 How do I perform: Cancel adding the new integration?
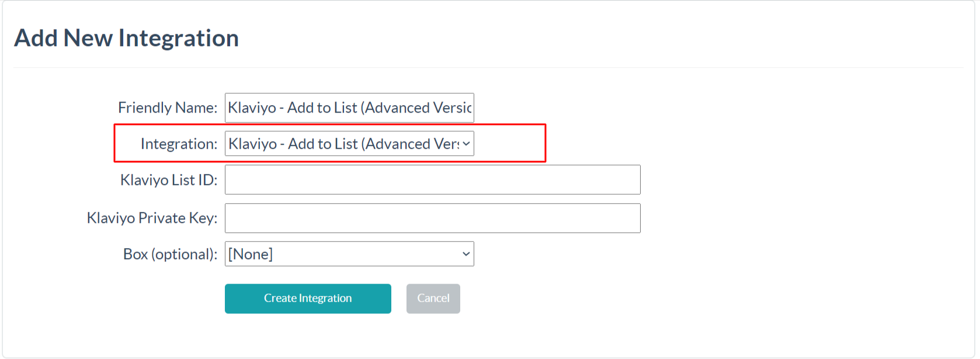tap(433, 298)
